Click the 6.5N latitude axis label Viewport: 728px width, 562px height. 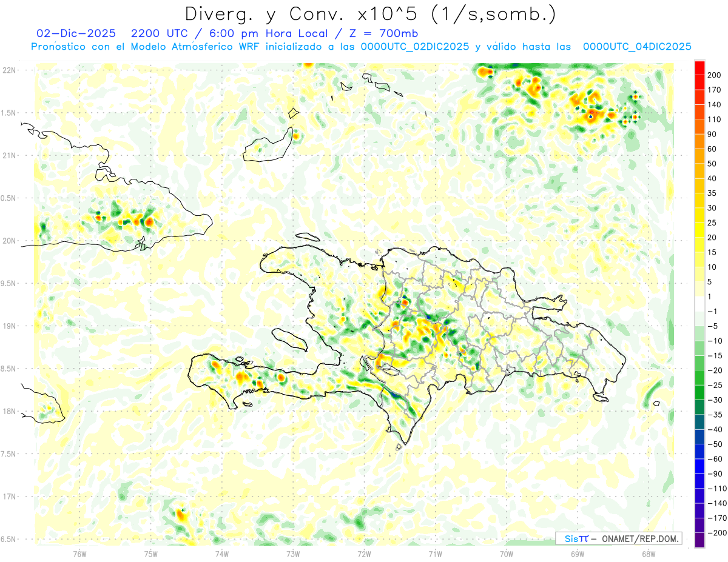[9, 539]
